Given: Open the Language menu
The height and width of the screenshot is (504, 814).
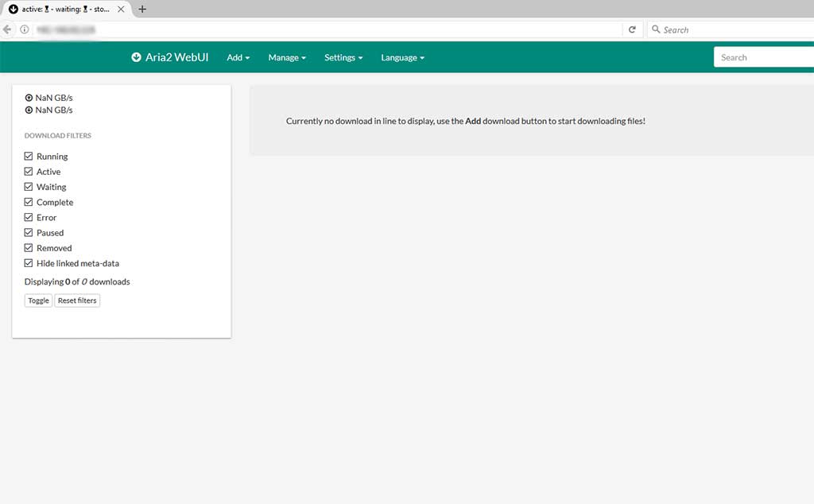Looking at the screenshot, I should pos(402,57).
